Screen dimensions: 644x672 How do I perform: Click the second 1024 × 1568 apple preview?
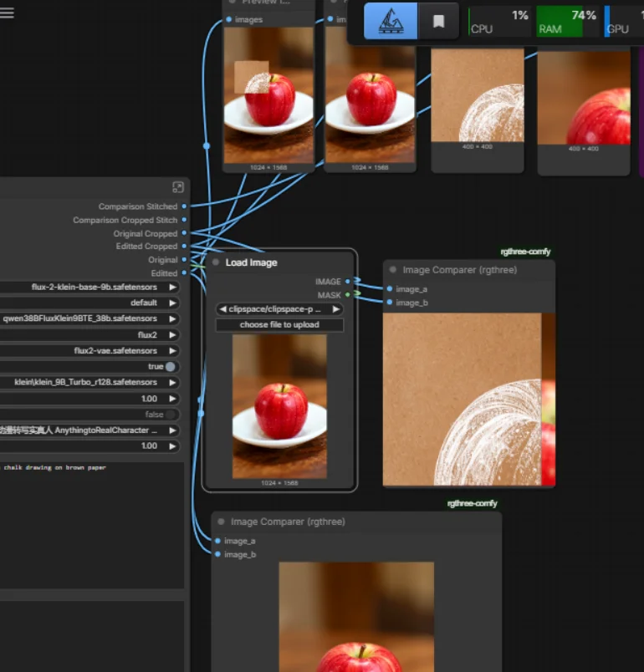point(370,95)
